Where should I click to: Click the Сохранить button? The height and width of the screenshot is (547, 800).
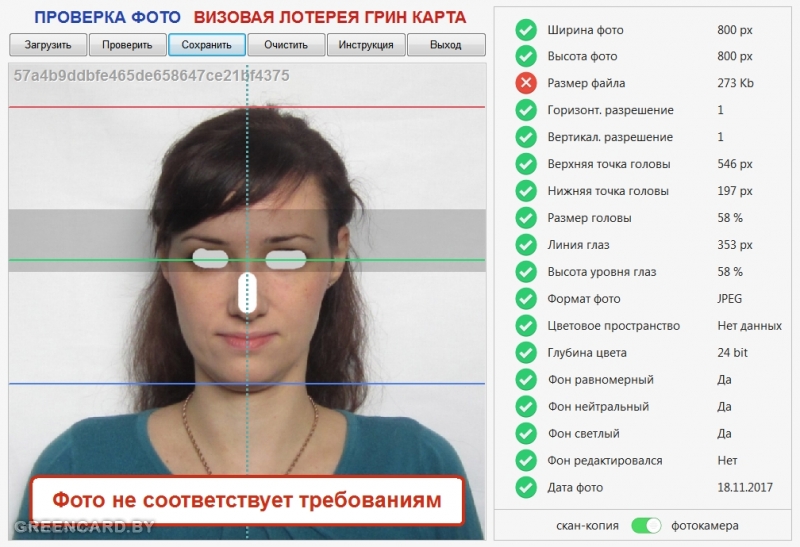pyautogui.click(x=207, y=45)
